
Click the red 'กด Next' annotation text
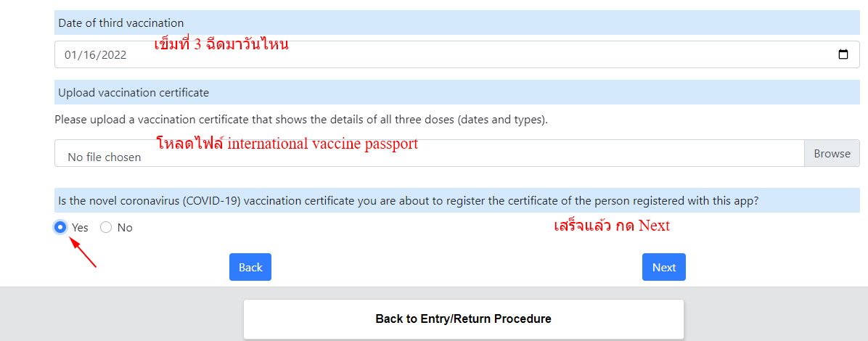pyautogui.click(x=642, y=226)
